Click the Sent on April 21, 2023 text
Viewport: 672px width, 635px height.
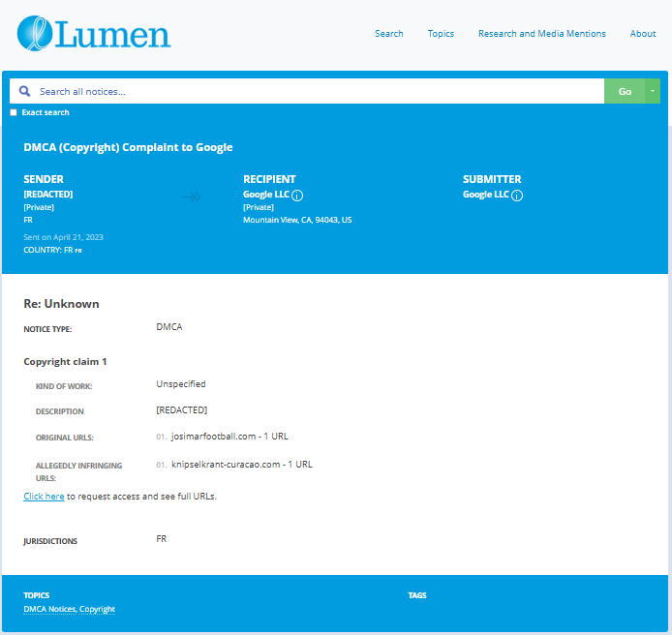tap(64, 237)
